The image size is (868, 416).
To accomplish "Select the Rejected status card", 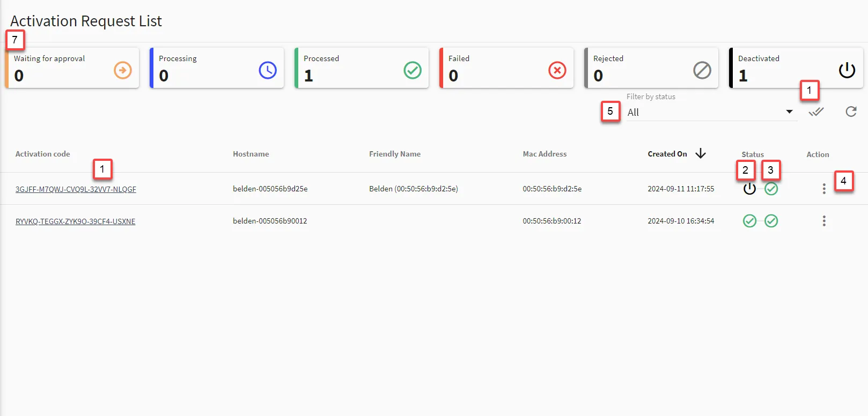I will [651, 68].
